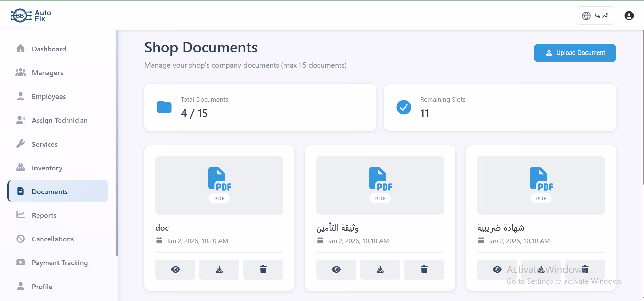This screenshot has width=644, height=301.
Task: Click the Reports chart icon
Action: pyautogui.click(x=21, y=215)
